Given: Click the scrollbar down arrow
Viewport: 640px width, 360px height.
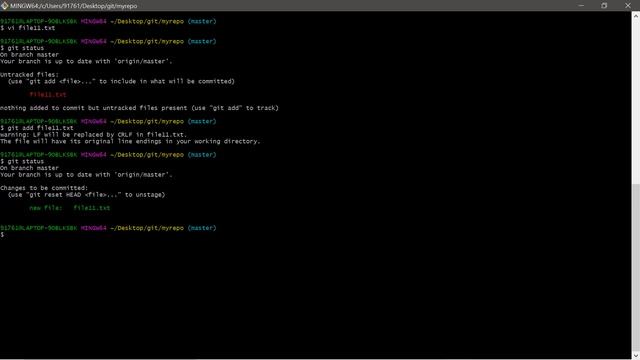Looking at the screenshot, I should tap(636, 356).
